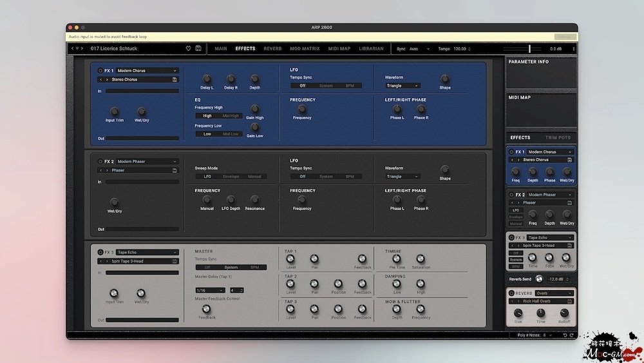Click the FX 1 Gain High knob
644x363 pixels.
point(254,109)
